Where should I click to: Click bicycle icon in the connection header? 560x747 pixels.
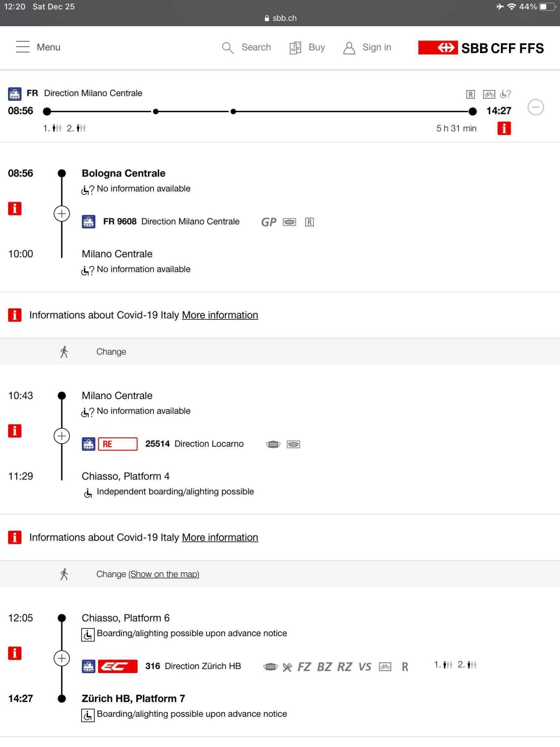(489, 94)
